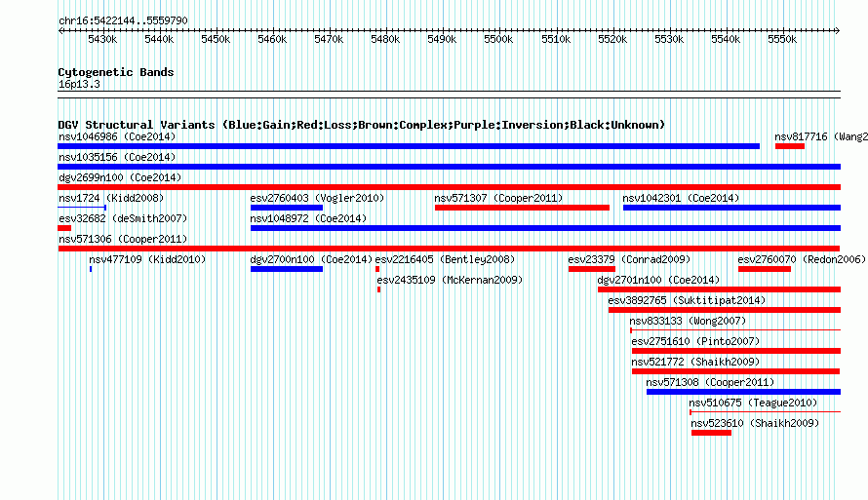Click the nsv510675 (Teague2010) label
The height and width of the screenshot is (500, 868).
click(x=754, y=403)
